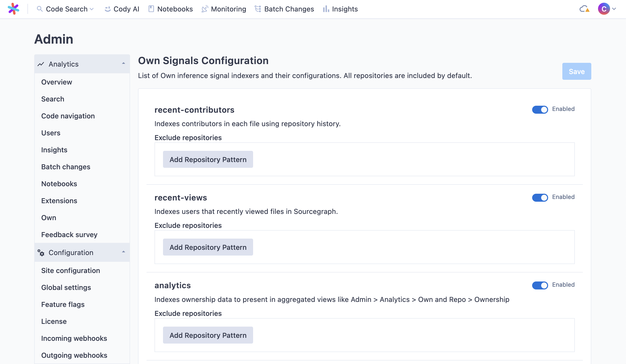Open Global settings in sidebar
The image size is (626, 364).
(x=82, y=287)
